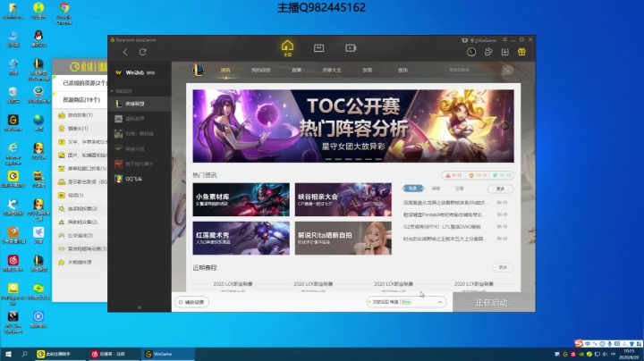Click the search input field
Screen dimensions: 644x361
(474, 71)
